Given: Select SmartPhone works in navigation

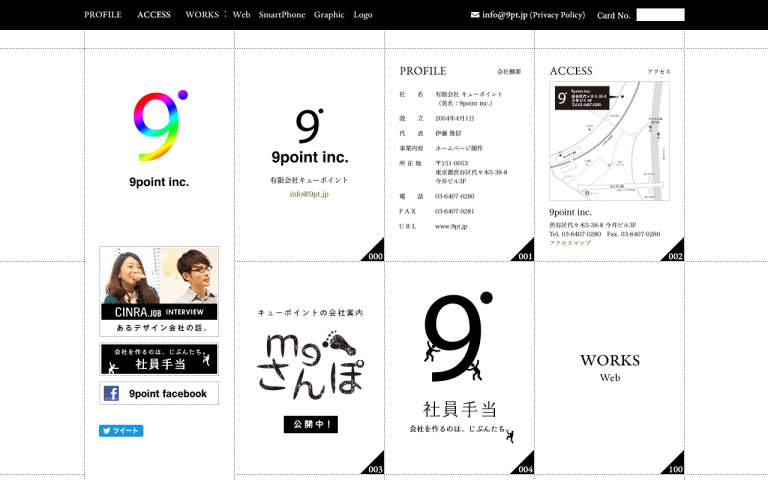Looking at the screenshot, I should pos(282,15).
